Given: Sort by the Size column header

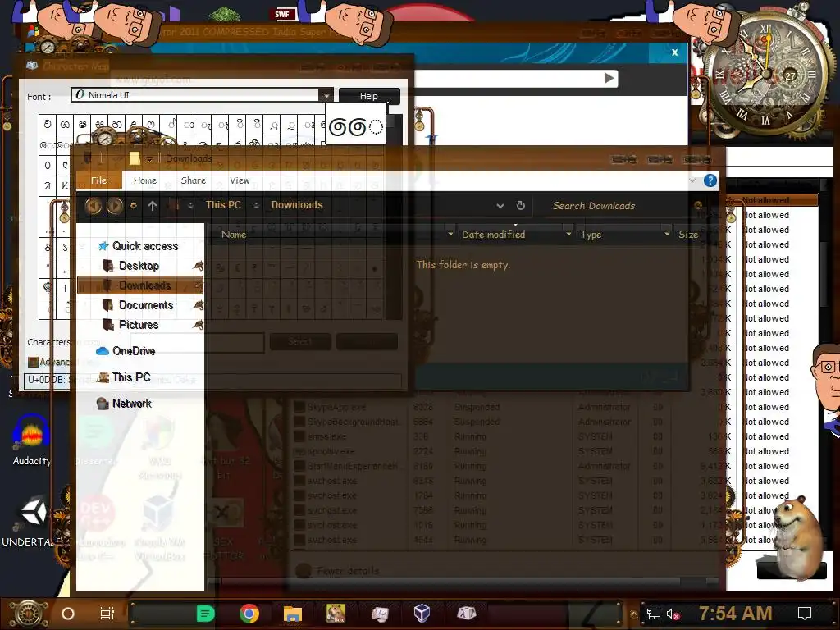Looking at the screenshot, I should pos(688,235).
